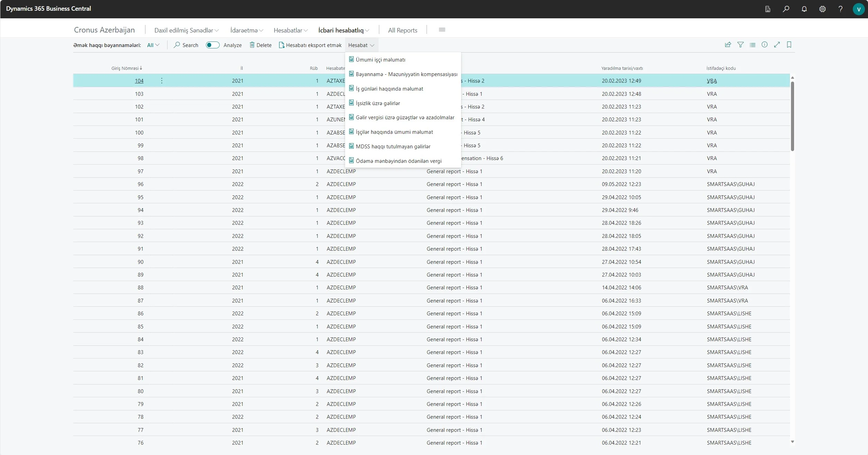Image resolution: width=868 pixels, height=455 pixels.
Task: Click the bookmark icon
Action: (789, 45)
